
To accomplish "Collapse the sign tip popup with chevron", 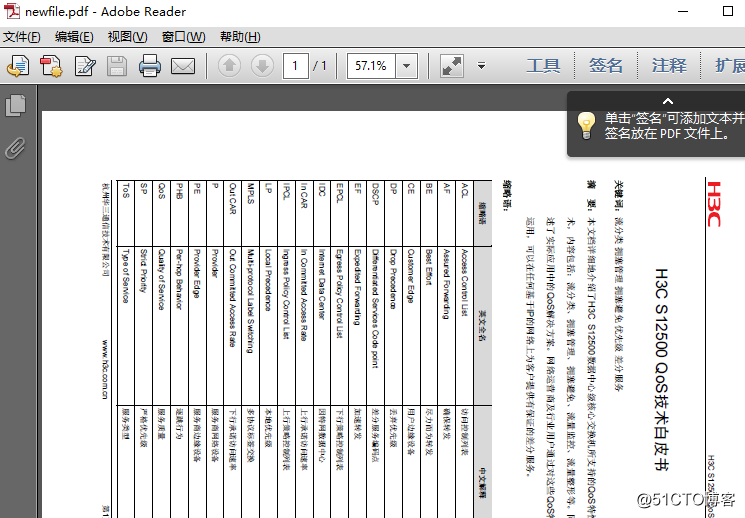I will [668, 101].
